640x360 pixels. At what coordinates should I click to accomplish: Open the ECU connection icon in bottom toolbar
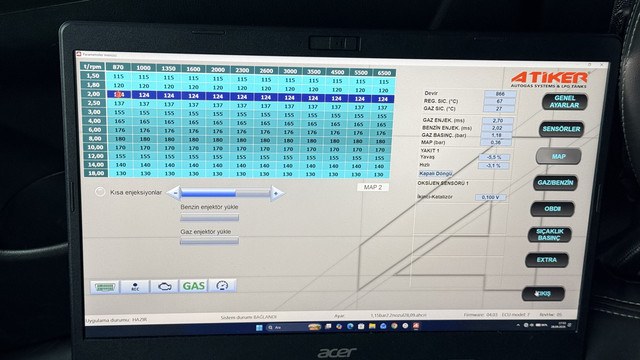click(105, 287)
